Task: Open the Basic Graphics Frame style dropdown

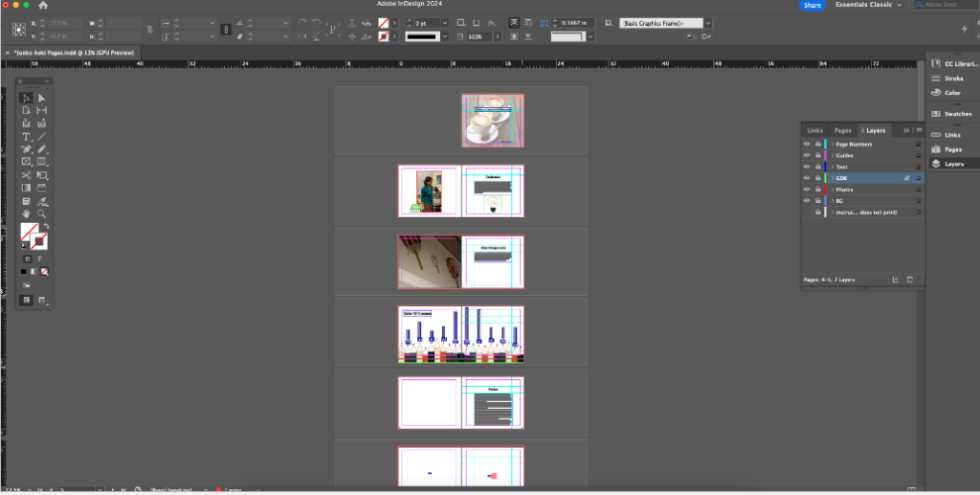Action: (708, 23)
